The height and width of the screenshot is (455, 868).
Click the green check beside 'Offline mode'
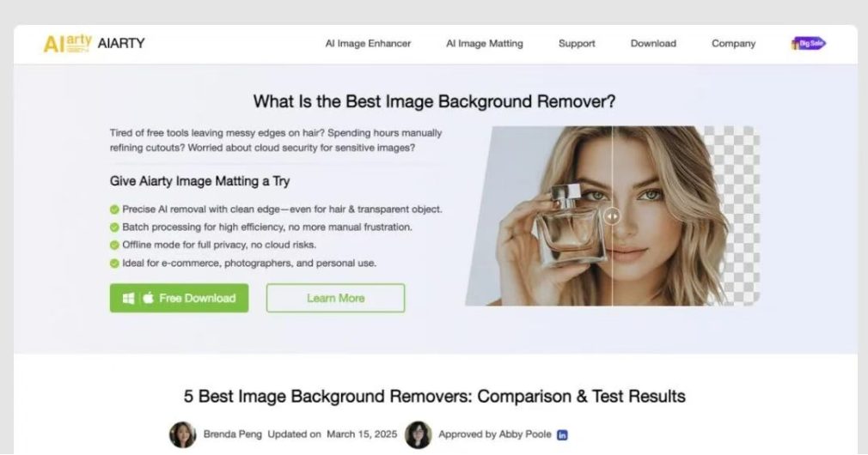coord(114,245)
